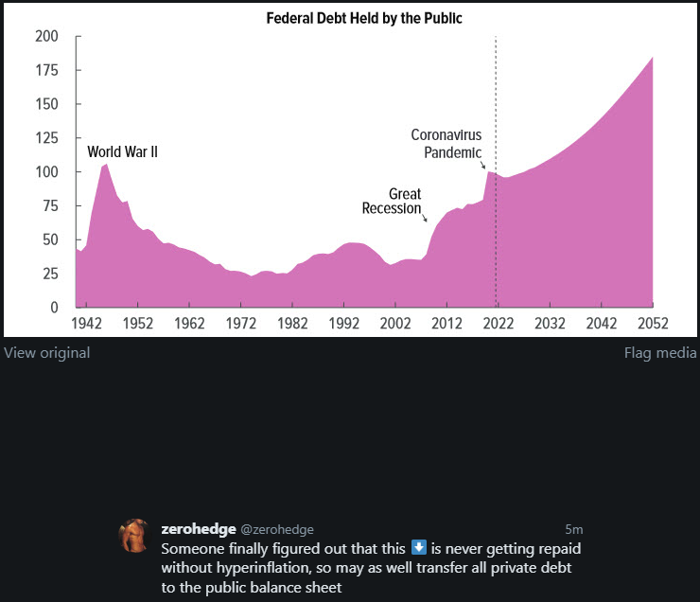Click the World War II chart label
This screenshot has height=602, width=700.
[x=122, y=151]
